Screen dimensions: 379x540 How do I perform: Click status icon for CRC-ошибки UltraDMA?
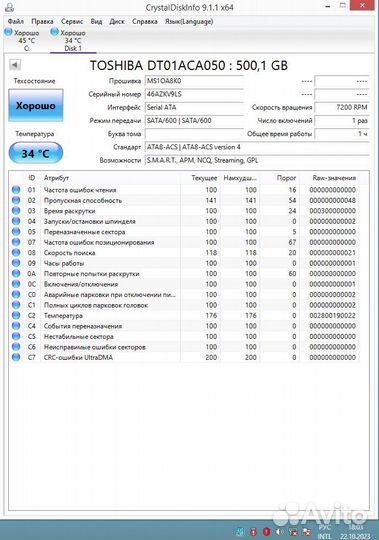tap(16, 357)
